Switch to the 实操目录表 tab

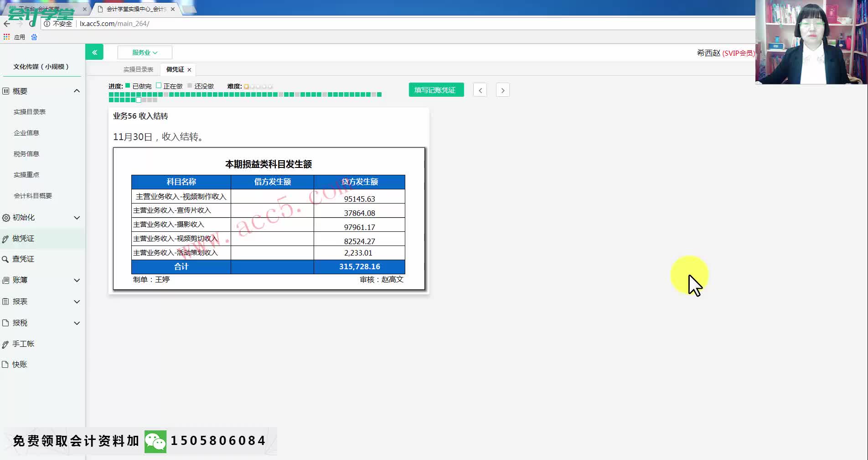pyautogui.click(x=139, y=69)
